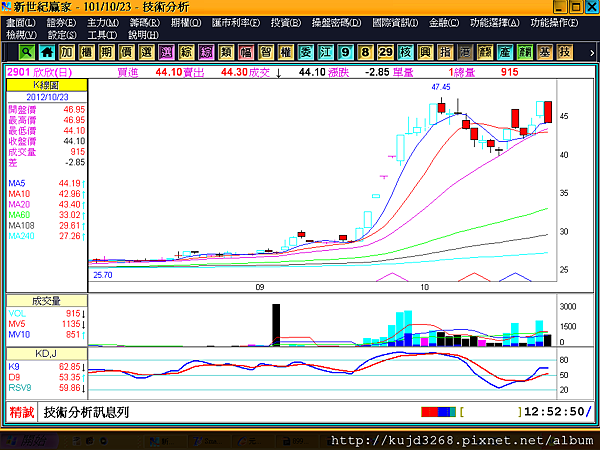Open the cyan 核 toolbar icon
The width and height of the screenshot is (600, 450).
pyautogui.click(x=405, y=52)
